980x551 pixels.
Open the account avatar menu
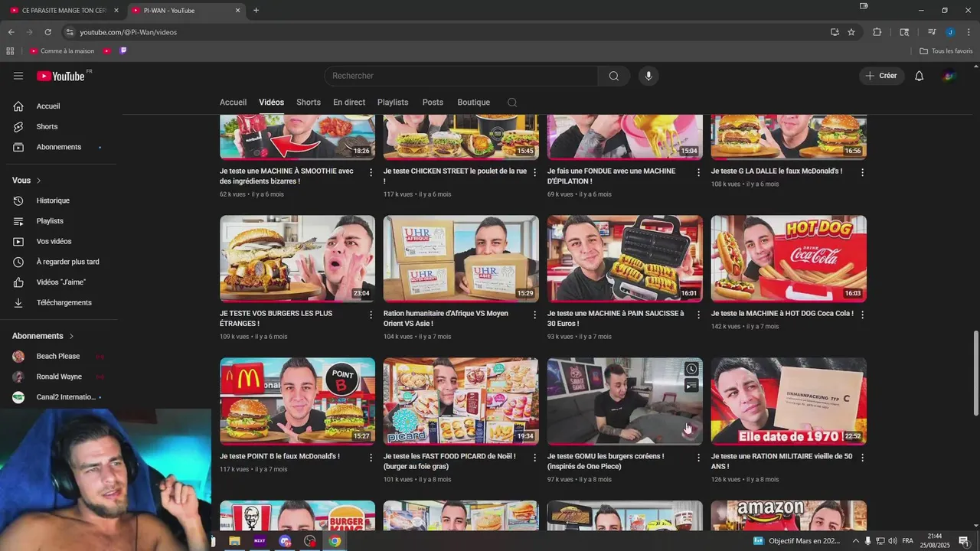click(x=949, y=76)
